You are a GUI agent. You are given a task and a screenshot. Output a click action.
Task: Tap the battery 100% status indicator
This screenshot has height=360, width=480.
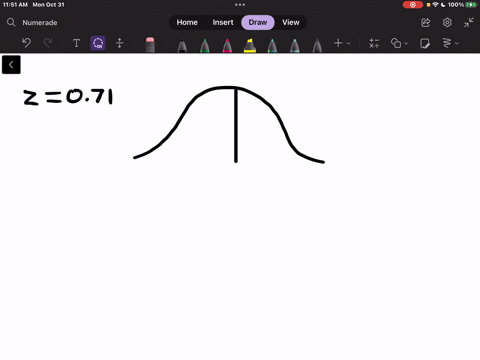click(x=463, y=5)
